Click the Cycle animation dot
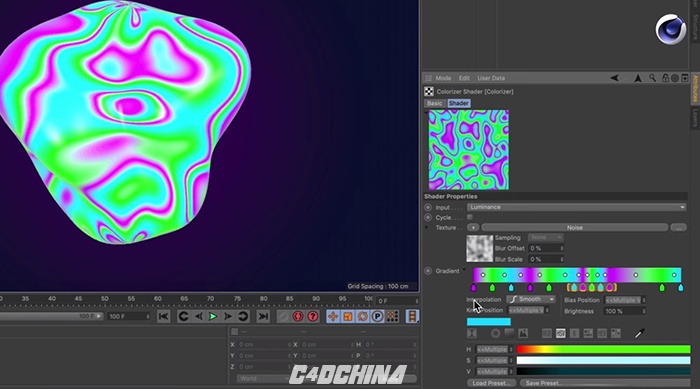The width and height of the screenshot is (700, 389). pos(428,218)
